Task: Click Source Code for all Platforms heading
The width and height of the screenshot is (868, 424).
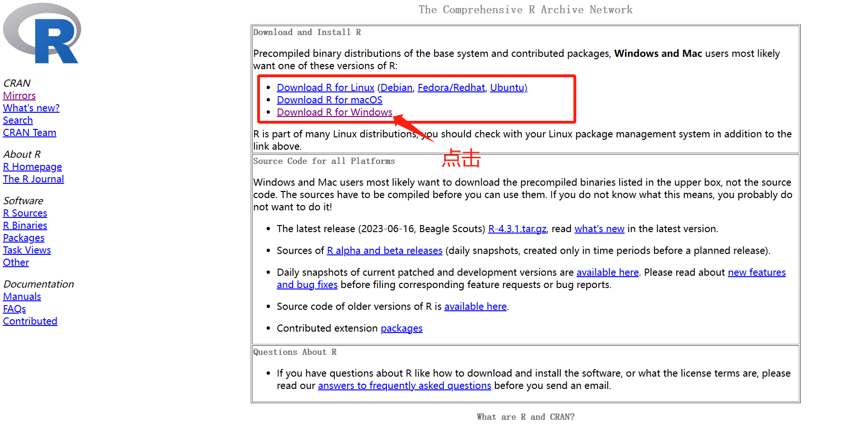Action: coord(324,161)
